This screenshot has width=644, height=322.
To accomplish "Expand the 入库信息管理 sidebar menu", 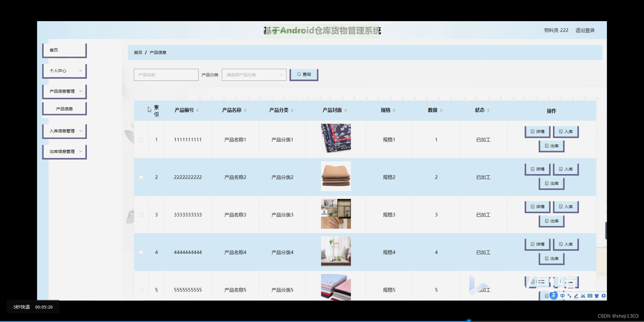I will click(64, 131).
